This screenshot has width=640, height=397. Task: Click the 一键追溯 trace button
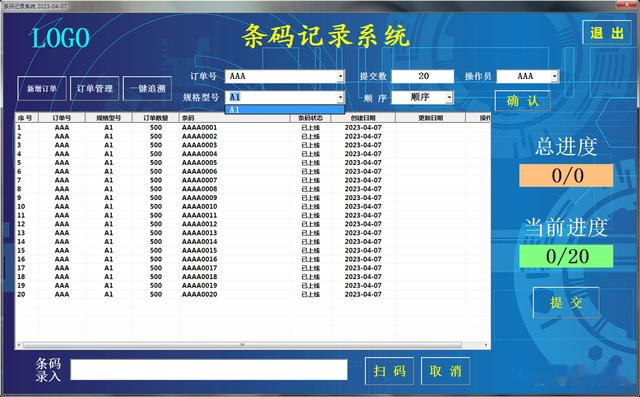pyautogui.click(x=147, y=88)
